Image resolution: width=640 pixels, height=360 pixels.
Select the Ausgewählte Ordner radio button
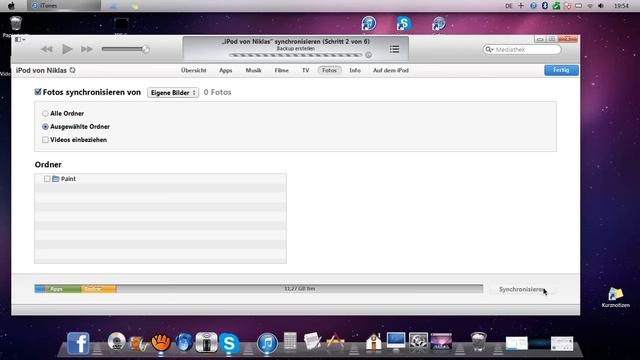pyautogui.click(x=45, y=127)
